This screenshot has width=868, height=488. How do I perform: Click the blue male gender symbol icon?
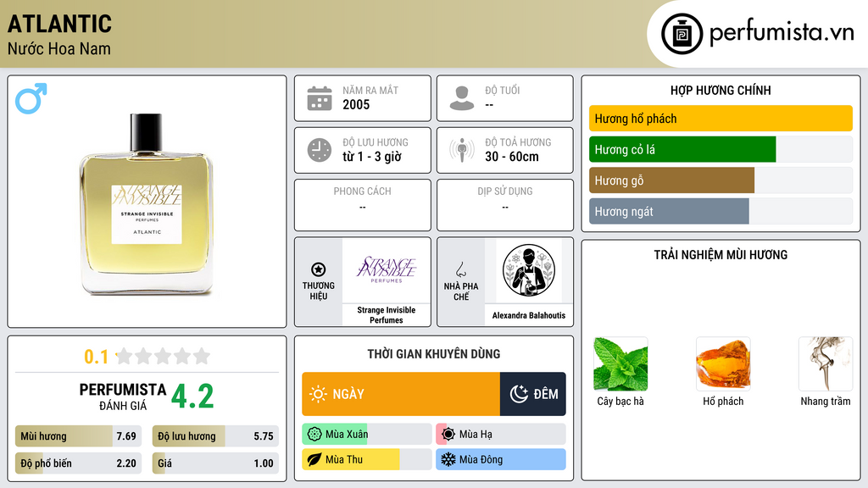coord(31,98)
